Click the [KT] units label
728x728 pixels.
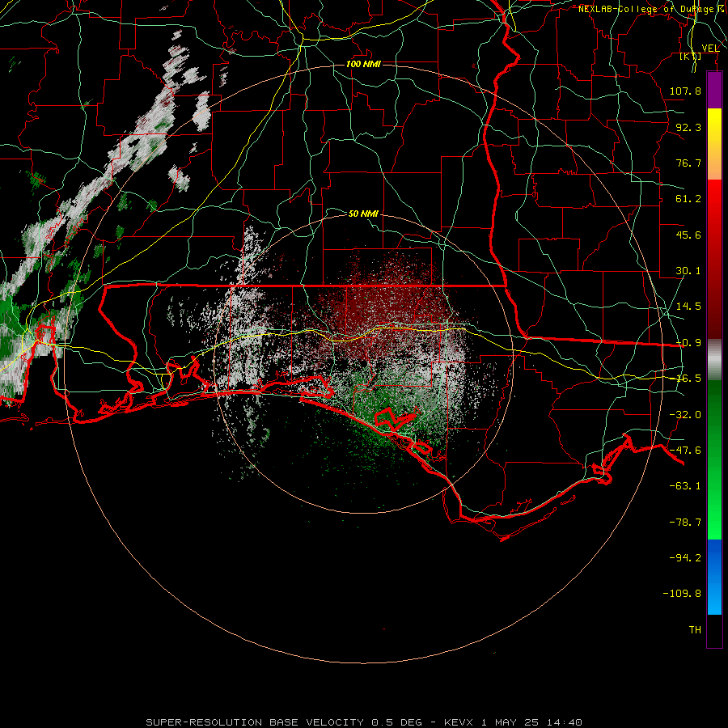[x=691, y=57]
